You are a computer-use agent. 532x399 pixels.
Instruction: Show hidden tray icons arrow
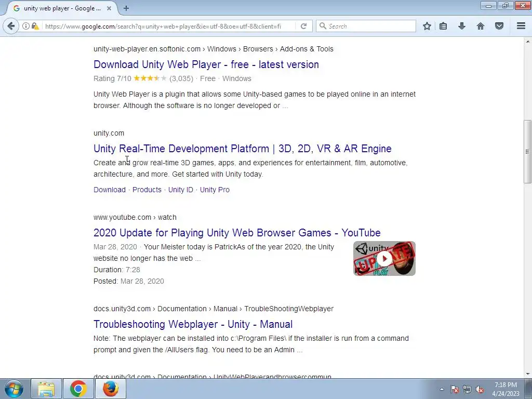tap(442, 389)
